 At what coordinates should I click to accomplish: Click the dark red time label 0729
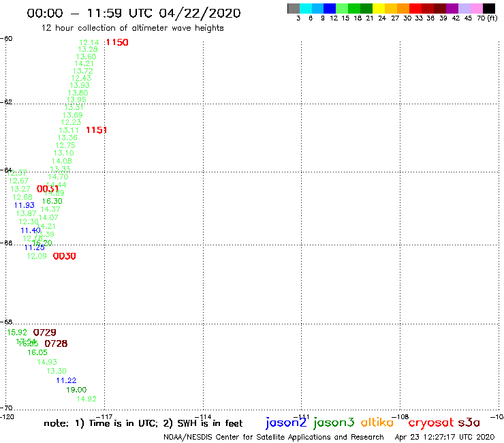[45, 333]
